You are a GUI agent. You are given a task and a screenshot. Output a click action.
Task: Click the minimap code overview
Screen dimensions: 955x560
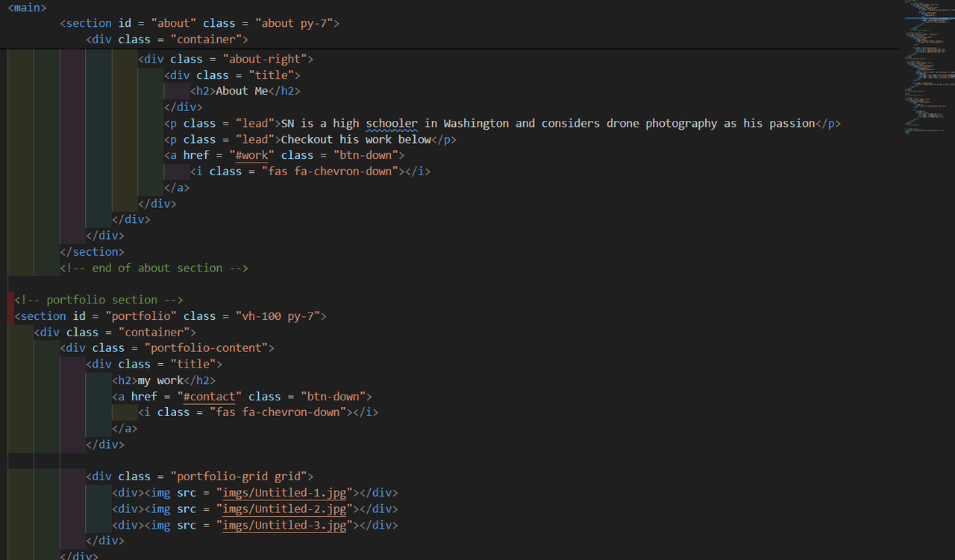click(927, 67)
